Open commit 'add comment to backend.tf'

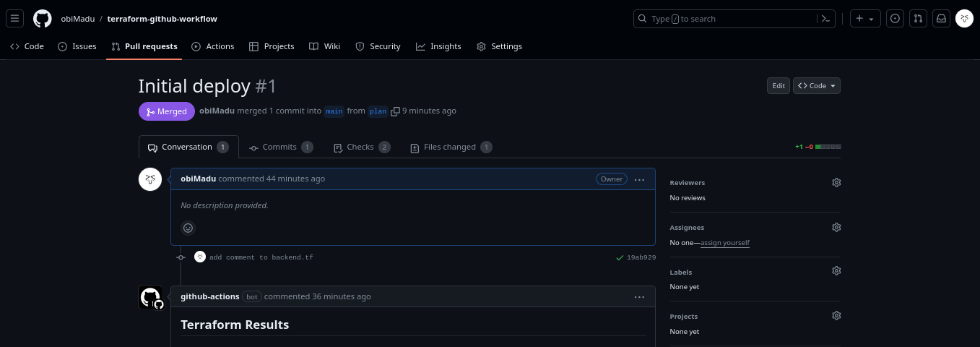pos(261,257)
